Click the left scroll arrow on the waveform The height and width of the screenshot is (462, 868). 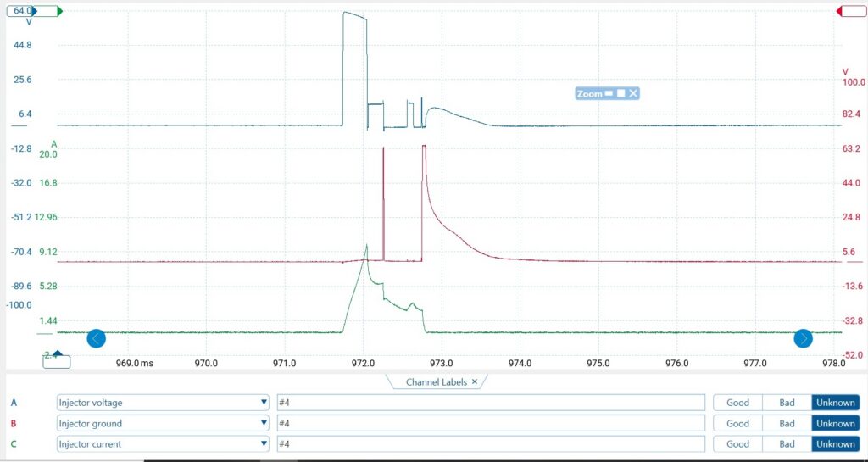[97, 339]
